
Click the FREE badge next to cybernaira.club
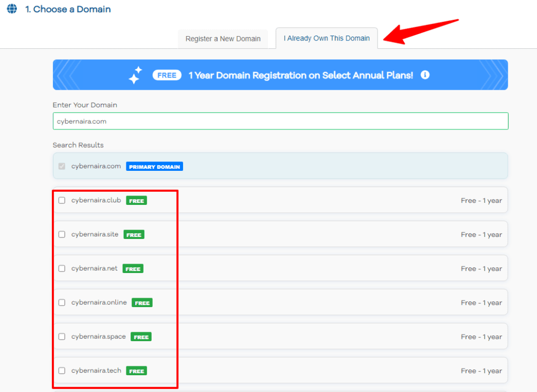click(136, 200)
